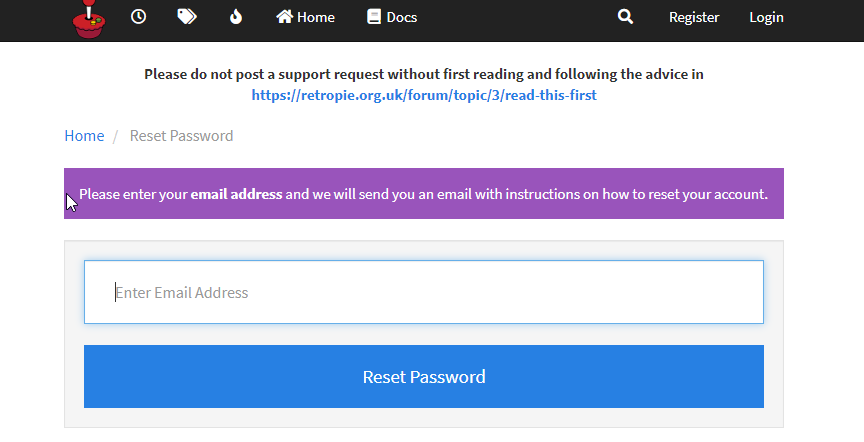Open the Login page
The height and width of the screenshot is (442, 864).
coord(766,18)
